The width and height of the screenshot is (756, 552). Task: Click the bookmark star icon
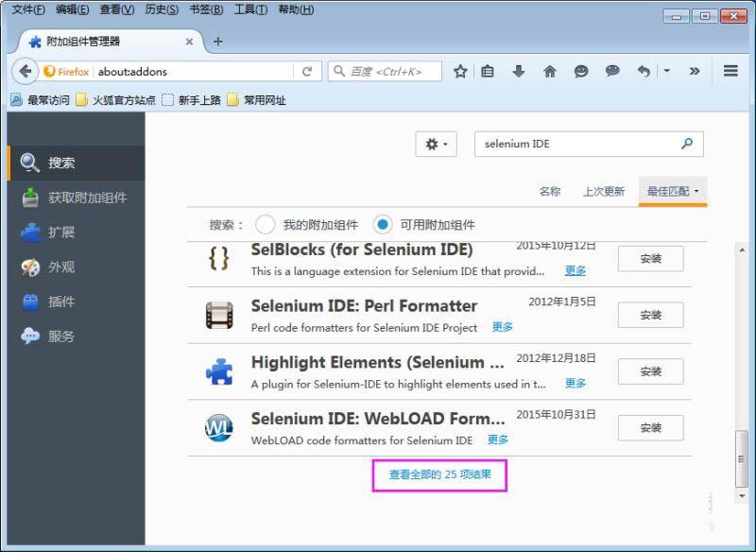(x=460, y=71)
